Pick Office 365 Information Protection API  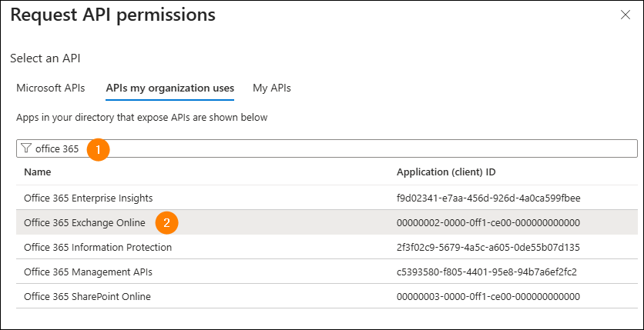(x=98, y=247)
